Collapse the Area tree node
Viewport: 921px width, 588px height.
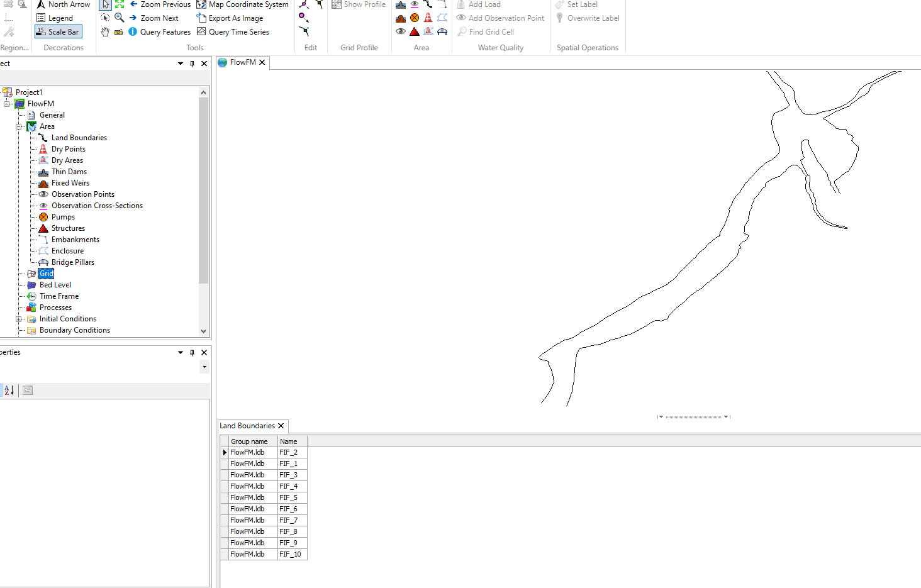[20, 126]
